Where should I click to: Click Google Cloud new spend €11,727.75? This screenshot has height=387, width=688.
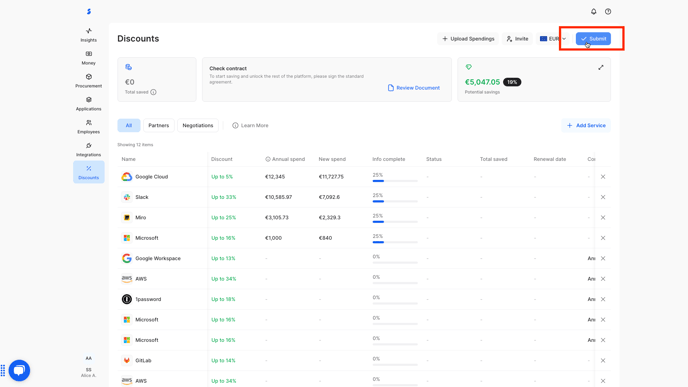331,177
